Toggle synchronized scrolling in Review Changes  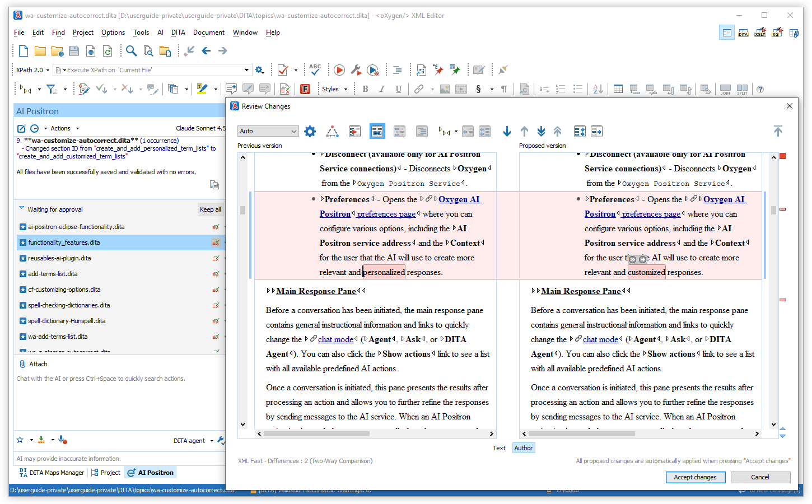[377, 132]
